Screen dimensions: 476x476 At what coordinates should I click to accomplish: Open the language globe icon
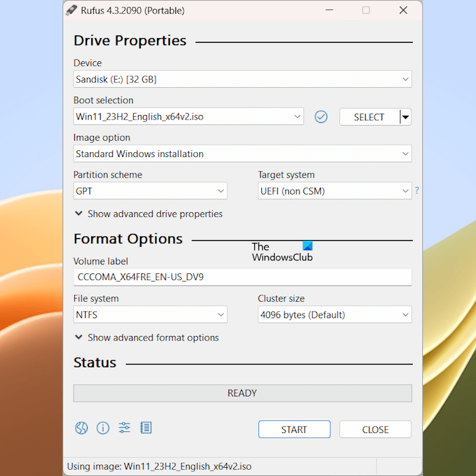coord(82,428)
